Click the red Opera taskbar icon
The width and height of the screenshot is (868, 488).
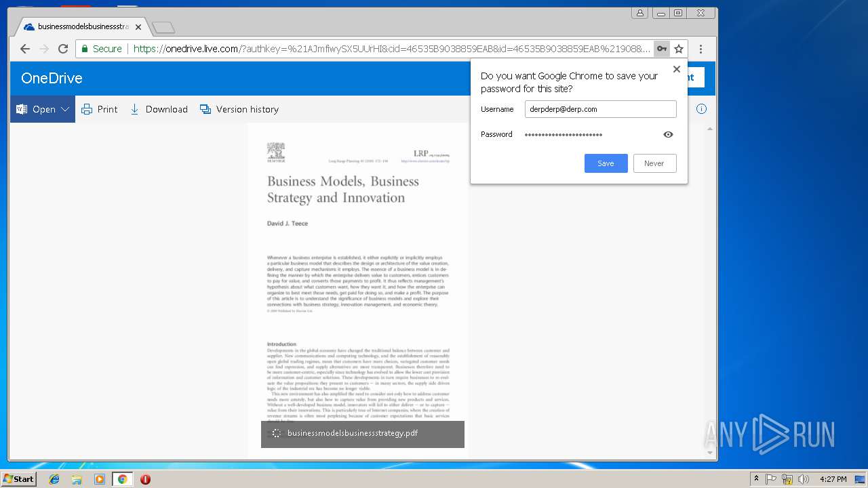[145, 479]
